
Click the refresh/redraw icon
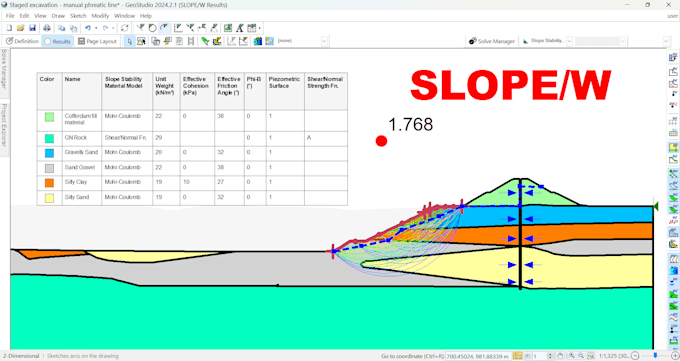tap(124, 28)
